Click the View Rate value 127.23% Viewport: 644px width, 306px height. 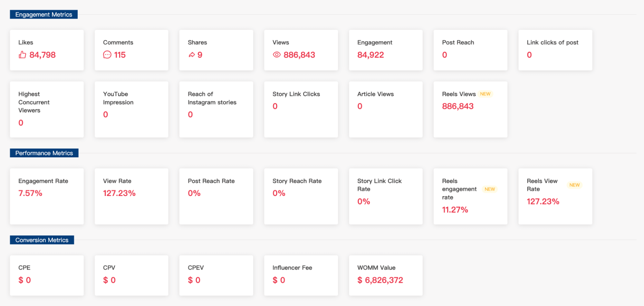tap(119, 193)
